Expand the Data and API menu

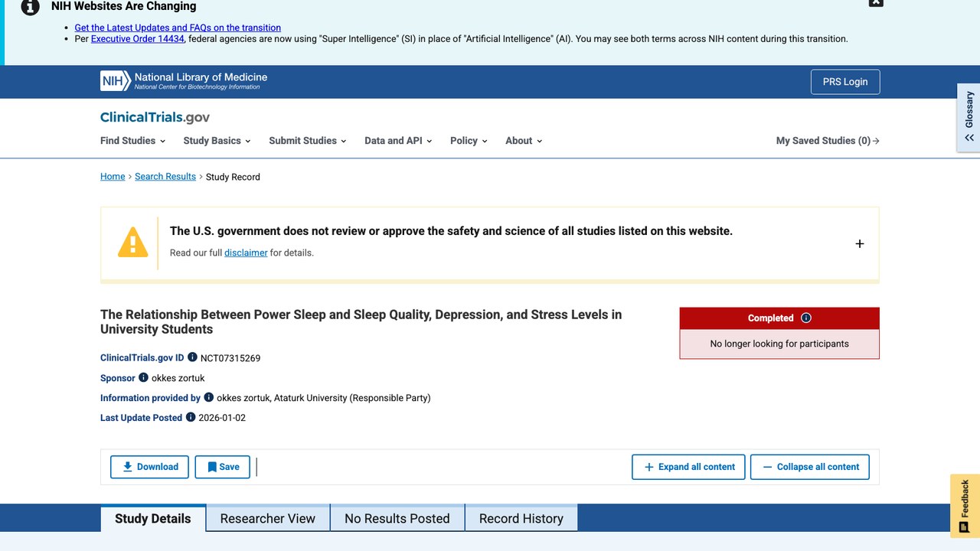coord(398,141)
